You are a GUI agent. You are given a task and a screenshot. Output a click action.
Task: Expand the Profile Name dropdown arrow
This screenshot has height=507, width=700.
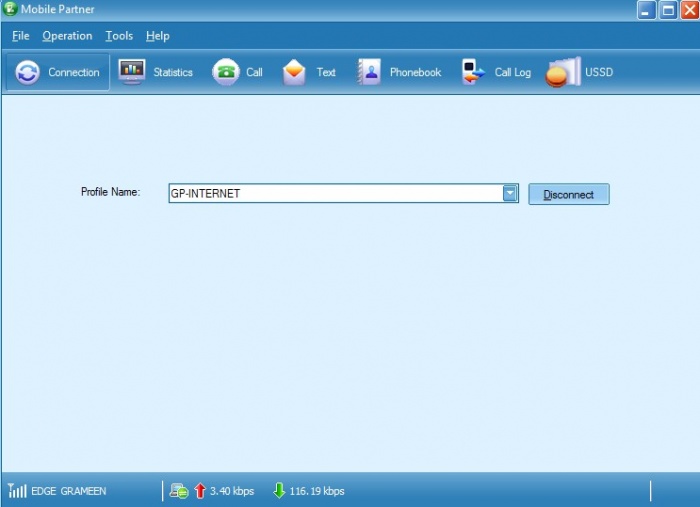tap(510, 193)
